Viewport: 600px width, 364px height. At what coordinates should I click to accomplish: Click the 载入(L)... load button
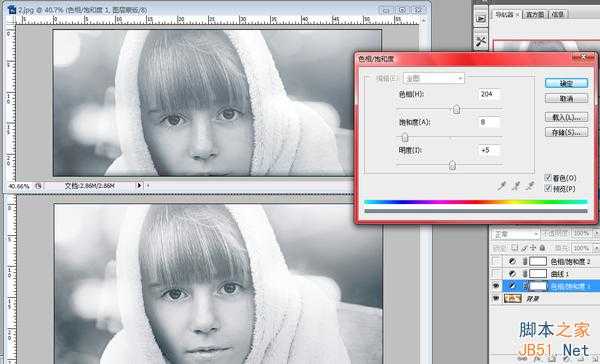[566, 117]
